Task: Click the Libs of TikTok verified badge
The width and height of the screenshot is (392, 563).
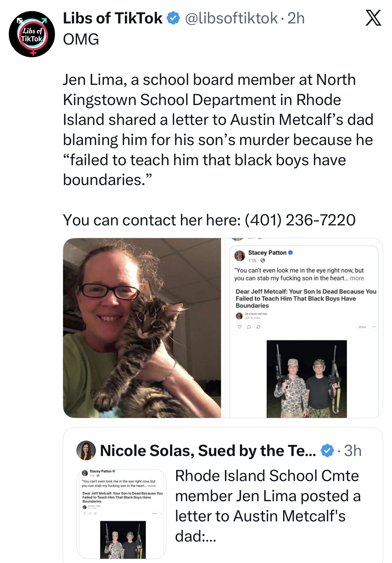Action: [x=173, y=18]
